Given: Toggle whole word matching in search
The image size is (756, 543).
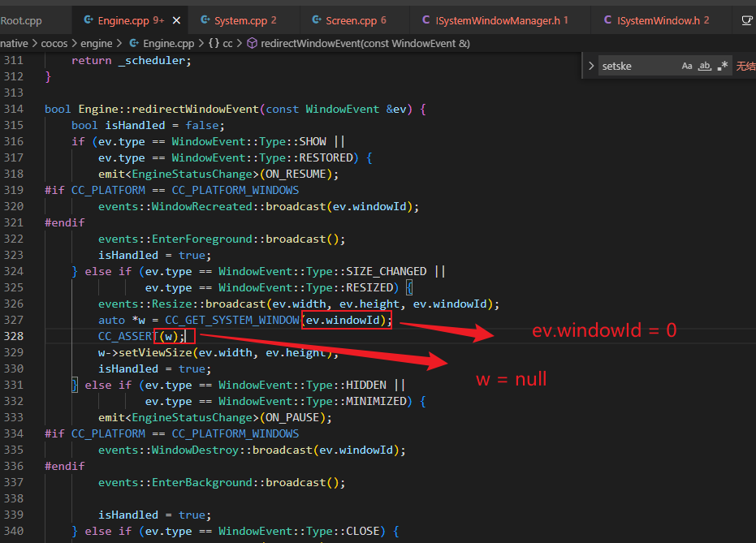Looking at the screenshot, I should point(705,65).
